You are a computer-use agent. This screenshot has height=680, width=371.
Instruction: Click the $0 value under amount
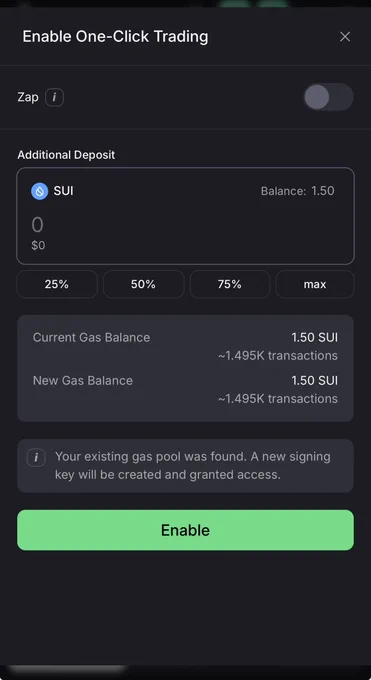click(x=38, y=245)
